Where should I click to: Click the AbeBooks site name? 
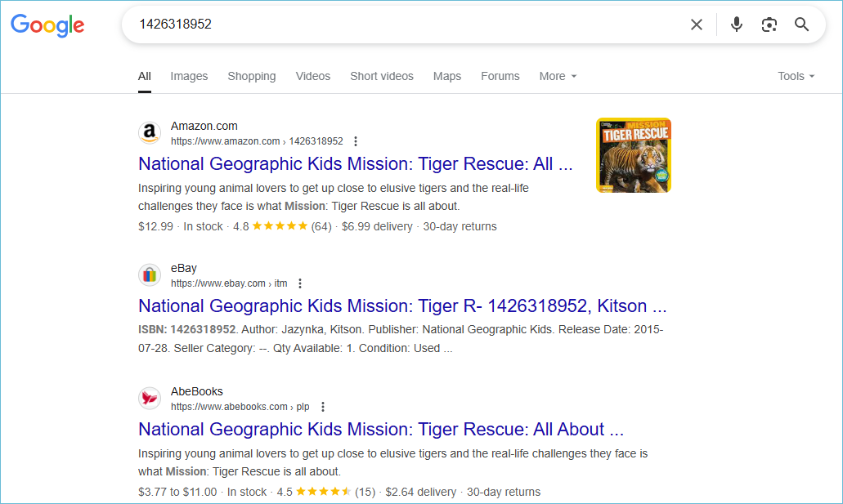(x=197, y=391)
